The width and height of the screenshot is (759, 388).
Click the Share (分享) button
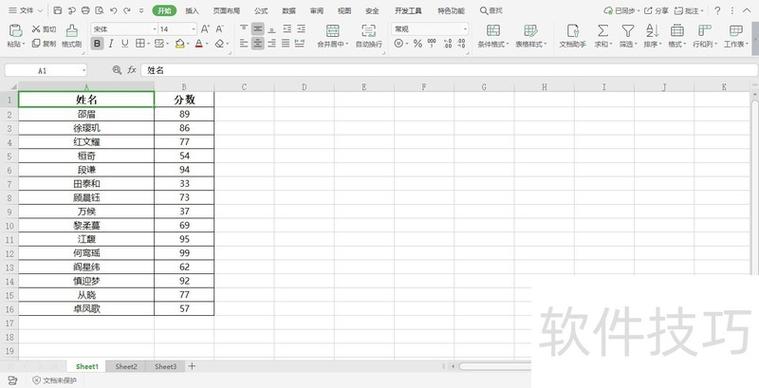point(656,10)
